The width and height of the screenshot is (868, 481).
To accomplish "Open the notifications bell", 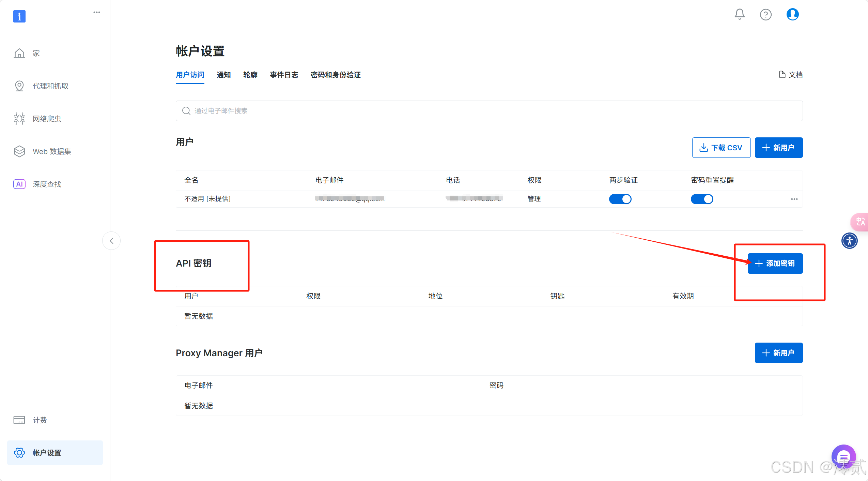I will click(739, 14).
